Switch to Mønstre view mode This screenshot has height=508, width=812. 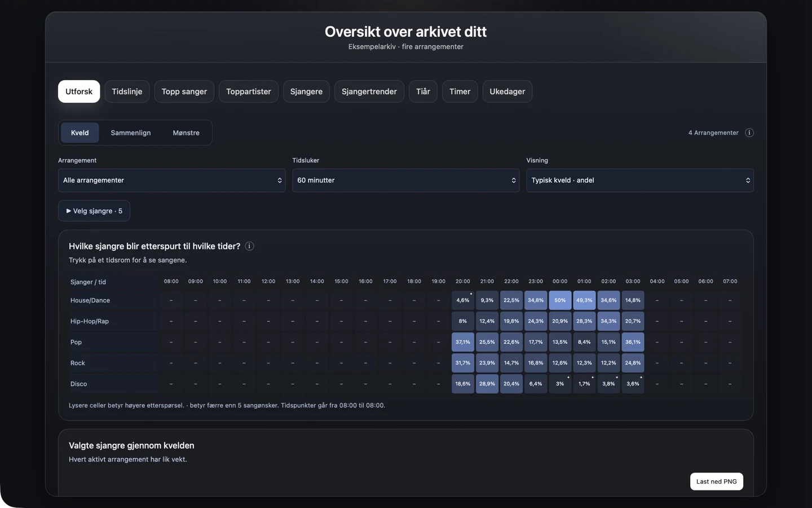click(186, 133)
